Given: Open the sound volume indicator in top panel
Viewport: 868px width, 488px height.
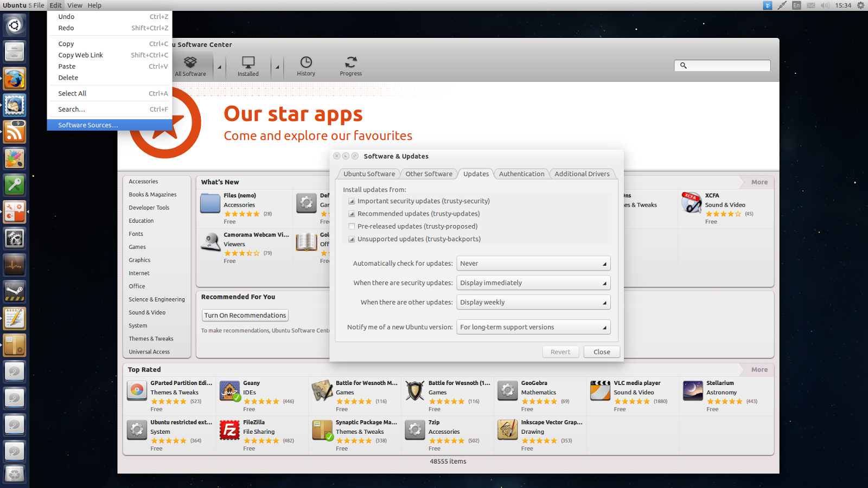Looking at the screenshot, I should pos(825,5).
